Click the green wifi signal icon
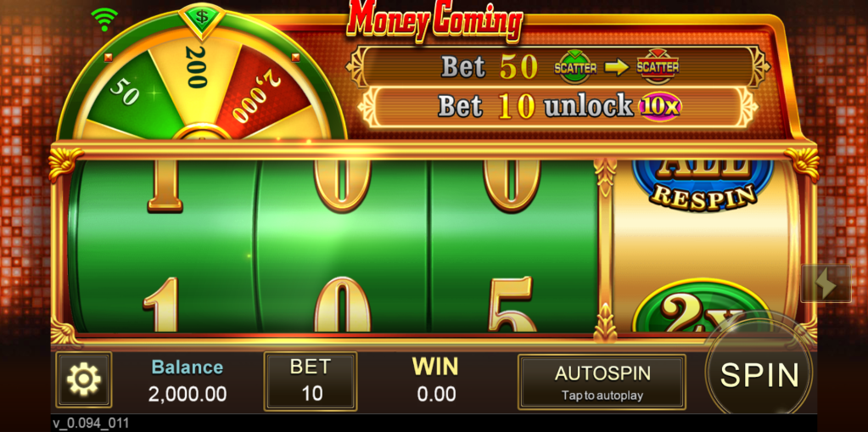 tap(104, 20)
